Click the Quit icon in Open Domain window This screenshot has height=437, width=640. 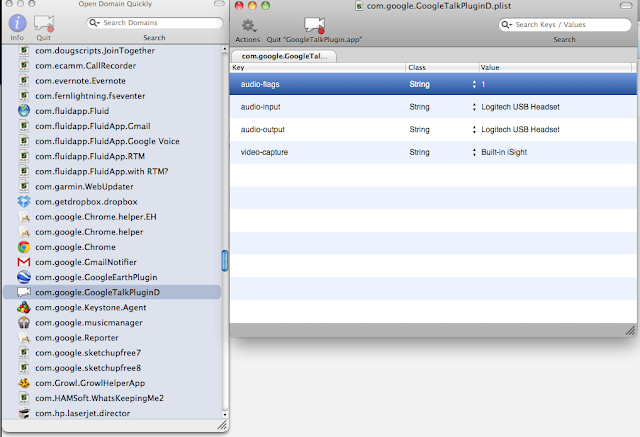coord(44,24)
